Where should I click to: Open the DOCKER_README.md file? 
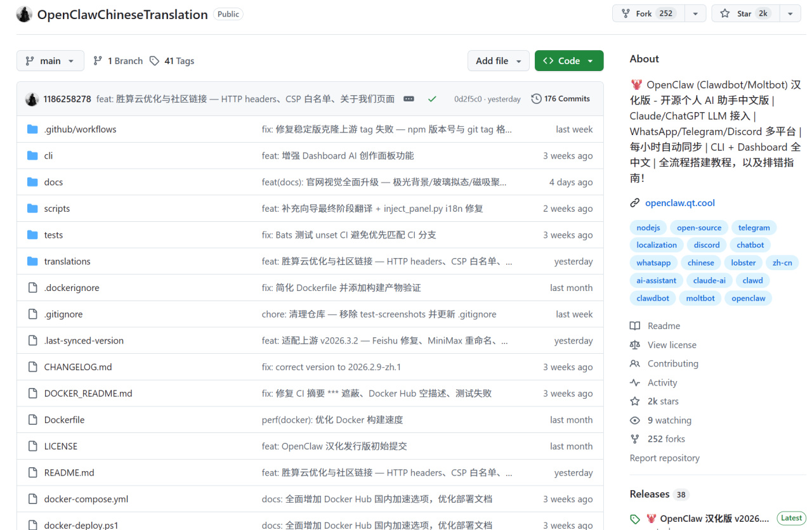(88, 394)
